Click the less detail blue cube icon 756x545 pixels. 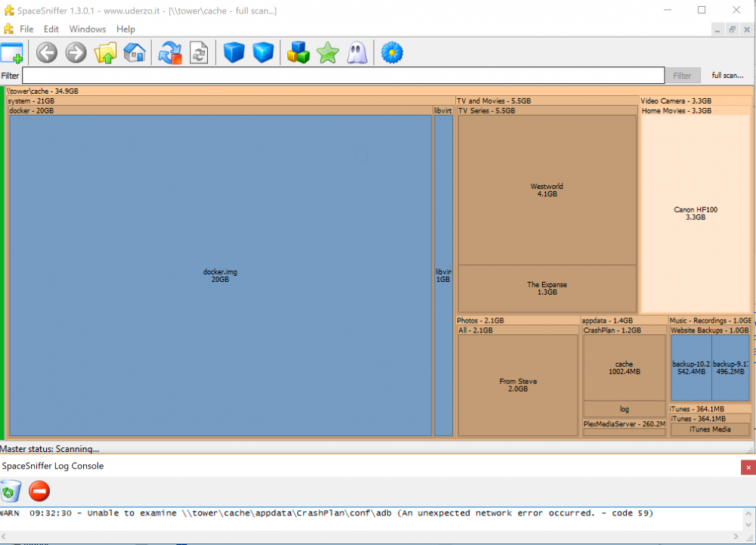234,52
